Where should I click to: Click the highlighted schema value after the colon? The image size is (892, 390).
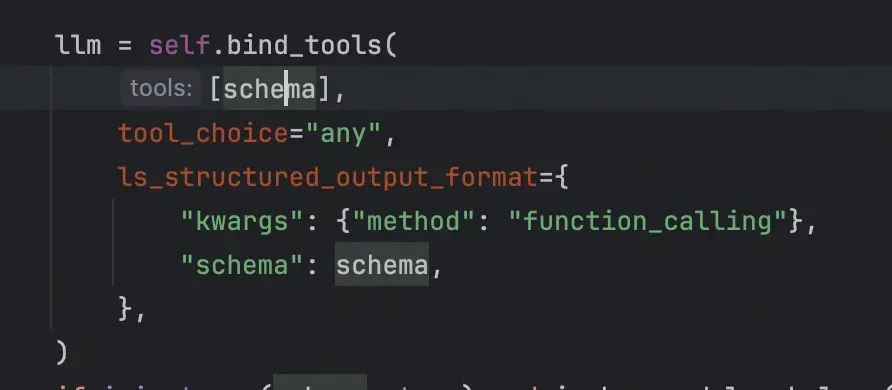[x=382, y=264]
